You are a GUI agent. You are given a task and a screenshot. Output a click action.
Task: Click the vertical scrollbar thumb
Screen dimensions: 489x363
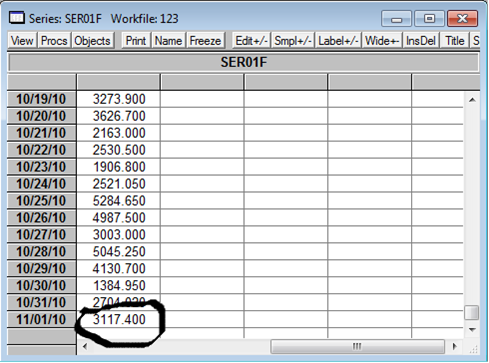(x=472, y=312)
